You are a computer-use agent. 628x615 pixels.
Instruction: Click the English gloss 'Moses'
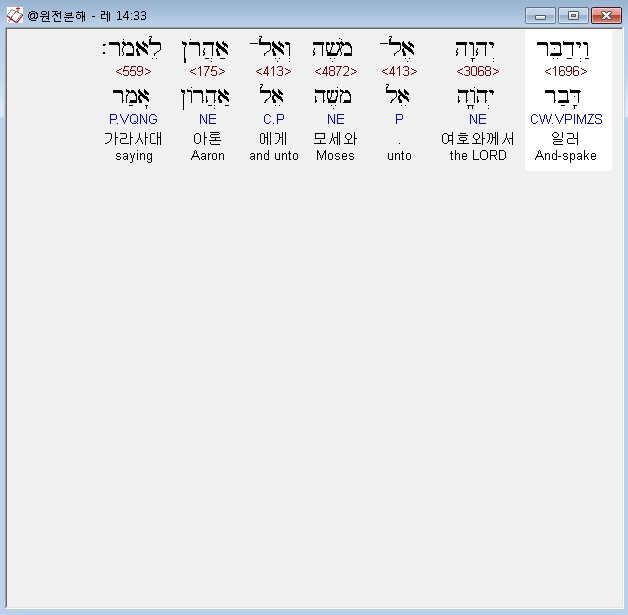335,155
